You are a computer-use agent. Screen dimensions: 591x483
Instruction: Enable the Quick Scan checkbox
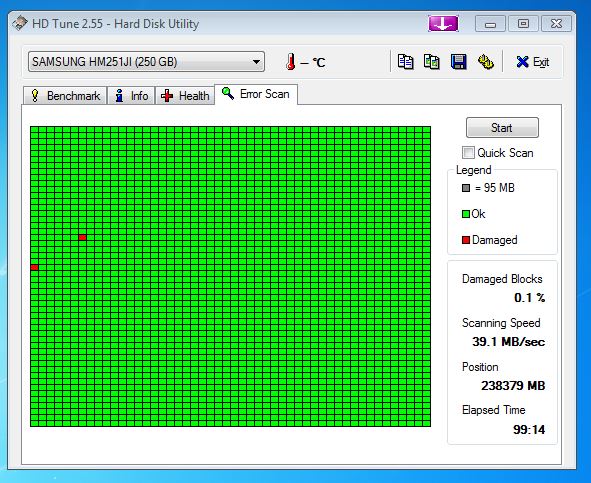[468, 153]
